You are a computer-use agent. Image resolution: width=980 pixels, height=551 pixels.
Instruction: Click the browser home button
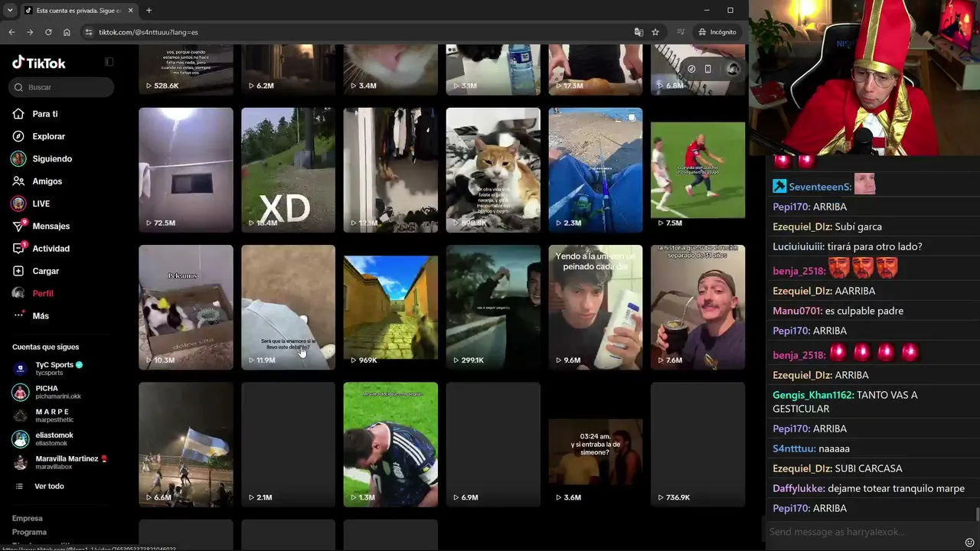67,32
